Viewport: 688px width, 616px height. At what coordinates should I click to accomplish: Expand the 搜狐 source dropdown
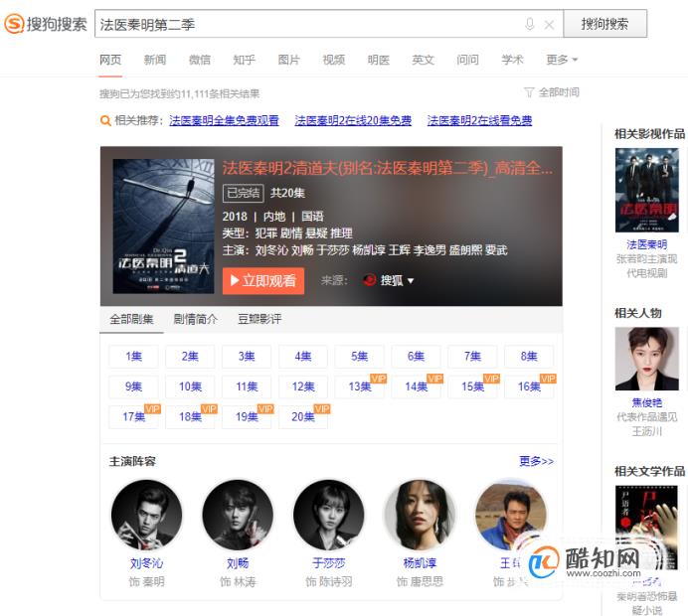[x=389, y=280]
